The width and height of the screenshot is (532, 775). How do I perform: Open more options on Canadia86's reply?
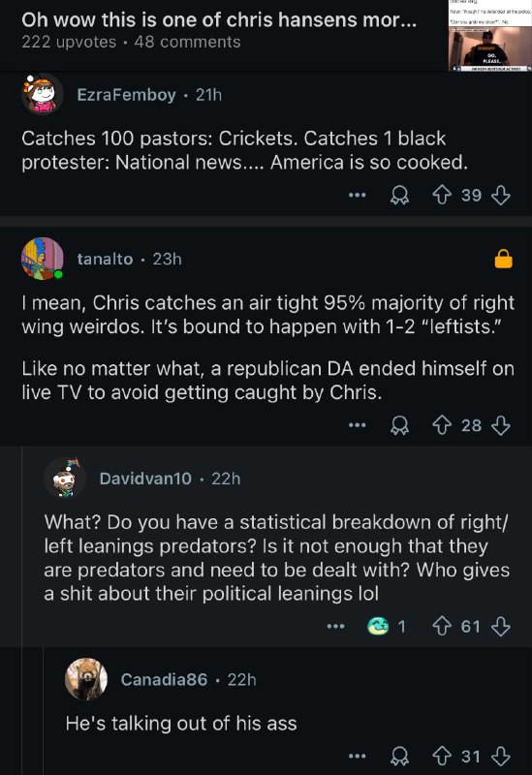click(357, 757)
